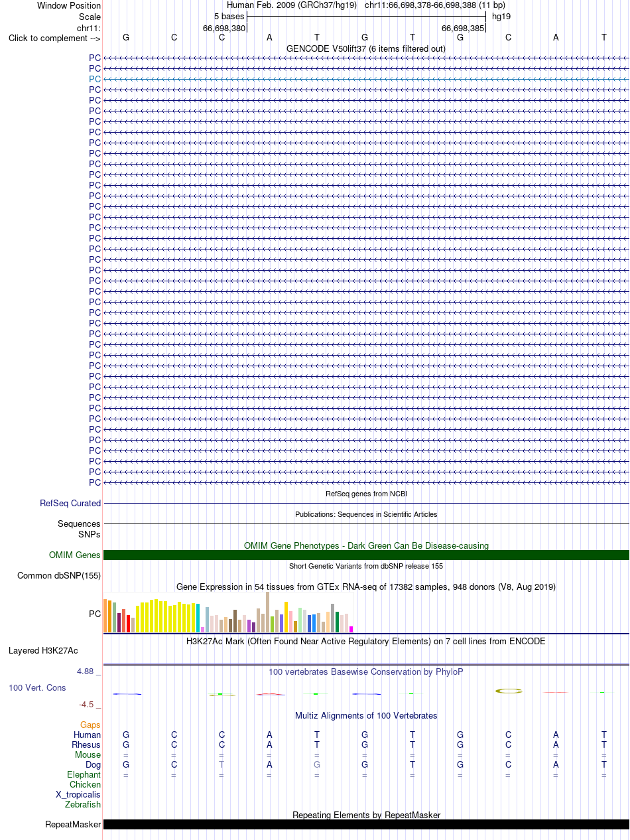Open 'Repeating Elements by RepeatMasker' title
The width and height of the screenshot is (630, 840).
tap(366, 815)
